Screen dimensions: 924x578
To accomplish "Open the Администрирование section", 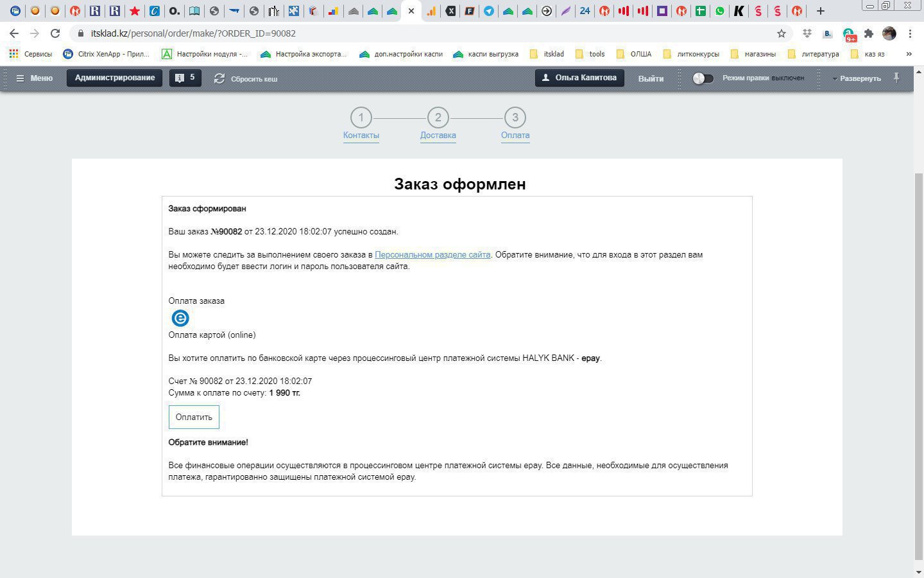I will 114,78.
